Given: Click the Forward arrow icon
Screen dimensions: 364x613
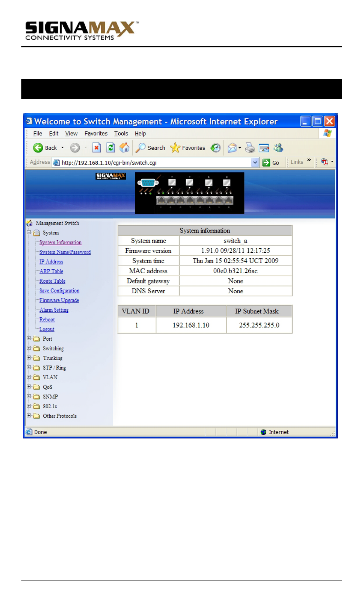Looking at the screenshot, I should 75,148.
